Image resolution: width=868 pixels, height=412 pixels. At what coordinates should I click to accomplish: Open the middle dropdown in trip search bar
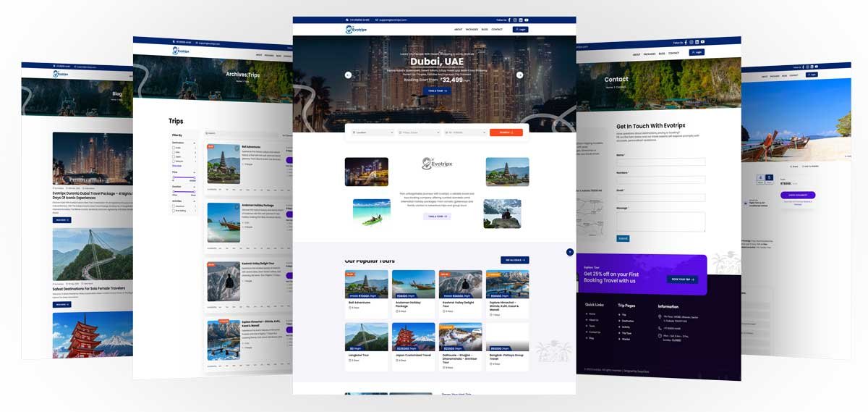[418, 133]
